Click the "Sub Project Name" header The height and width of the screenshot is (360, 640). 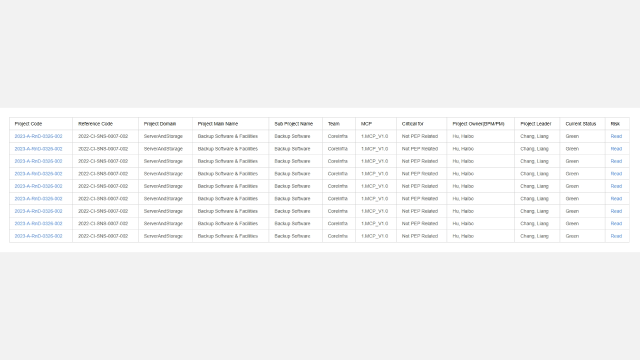tap(296, 124)
